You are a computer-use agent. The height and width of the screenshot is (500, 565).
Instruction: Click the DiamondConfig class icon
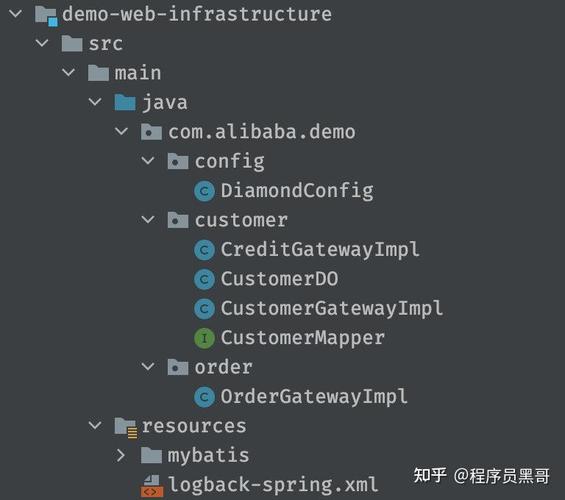[204, 191]
